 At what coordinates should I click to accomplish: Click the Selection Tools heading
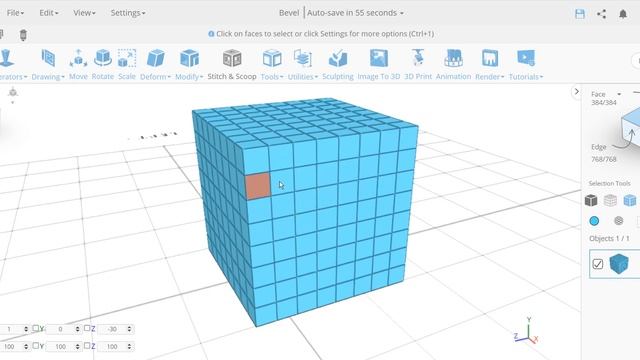click(x=609, y=183)
